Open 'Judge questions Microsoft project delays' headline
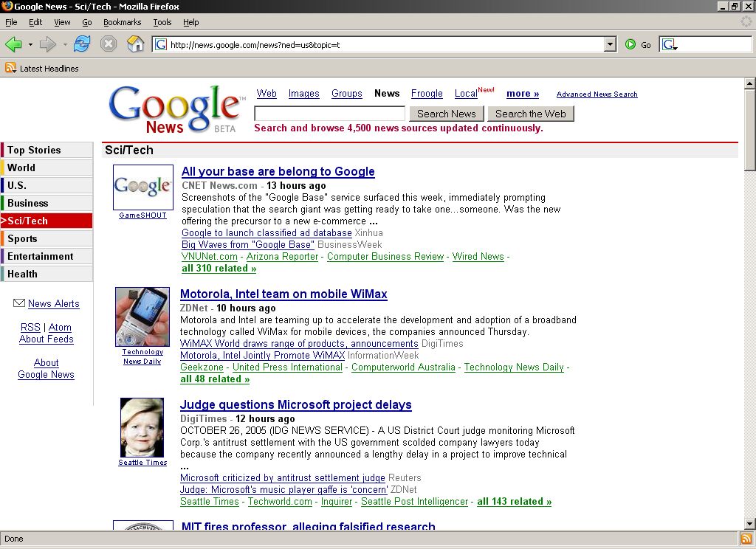756x549 pixels. click(x=296, y=405)
